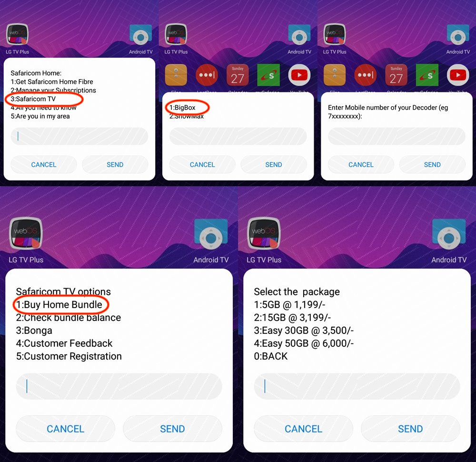Open mySafaricom icon above decoder number dialog
Viewport: 476px width, 462px height.
(427, 75)
